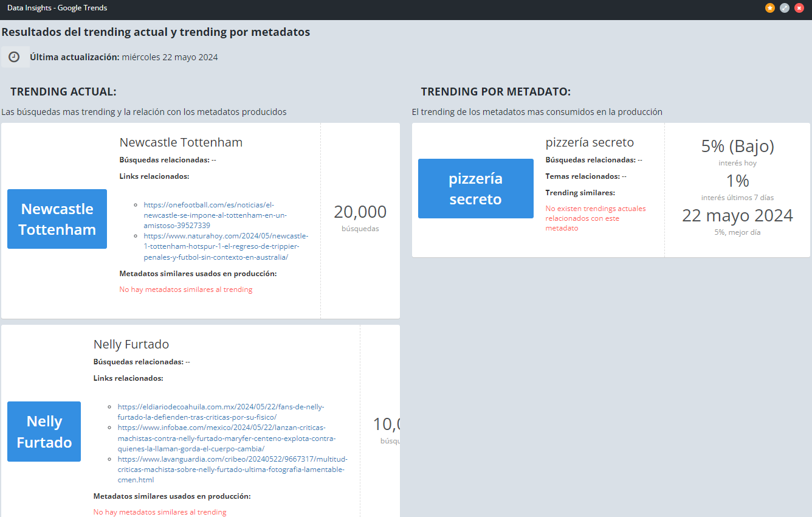Click the gray expand arrows icon
Image resolution: width=812 pixels, height=517 pixels.
tap(785, 8)
